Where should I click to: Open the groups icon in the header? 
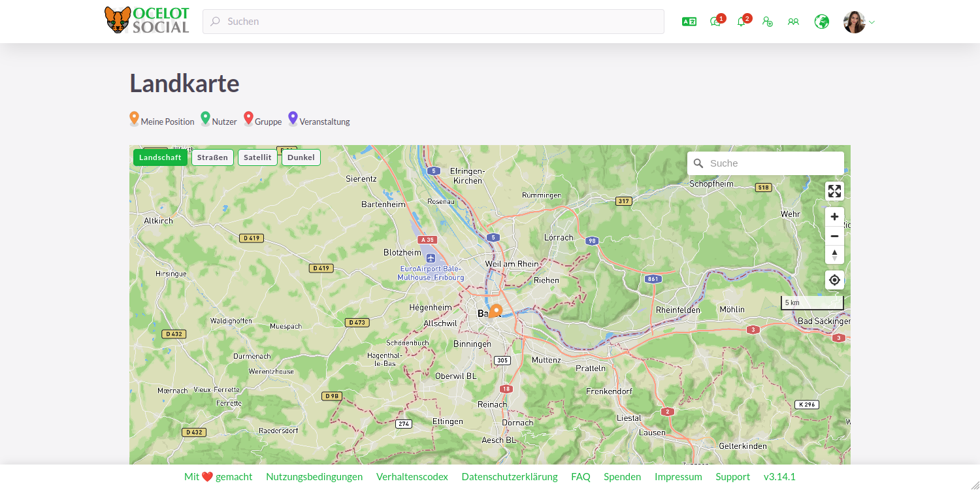[x=793, y=22]
